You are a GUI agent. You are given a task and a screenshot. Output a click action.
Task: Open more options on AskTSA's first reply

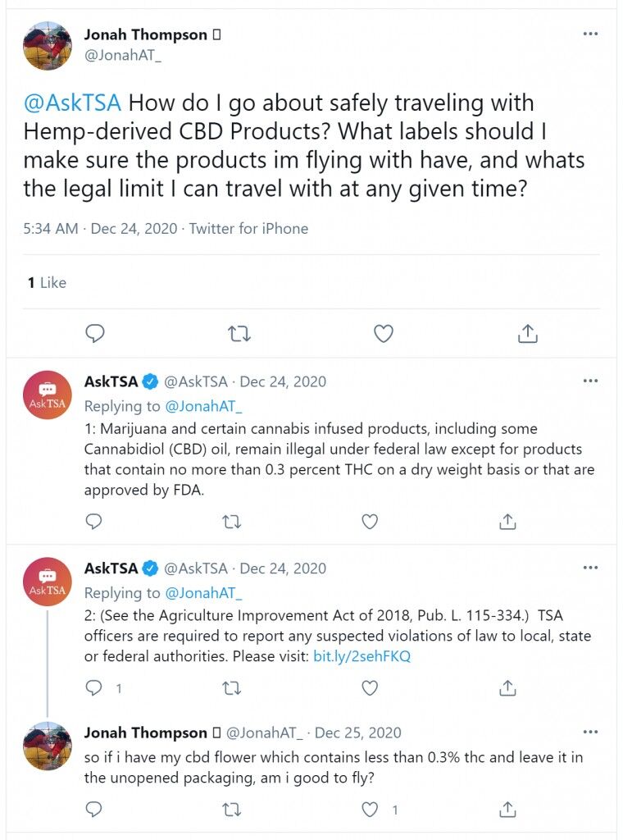590,381
